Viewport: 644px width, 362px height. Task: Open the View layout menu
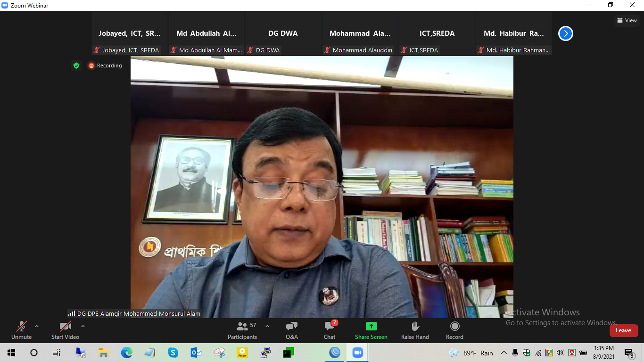(x=627, y=20)
